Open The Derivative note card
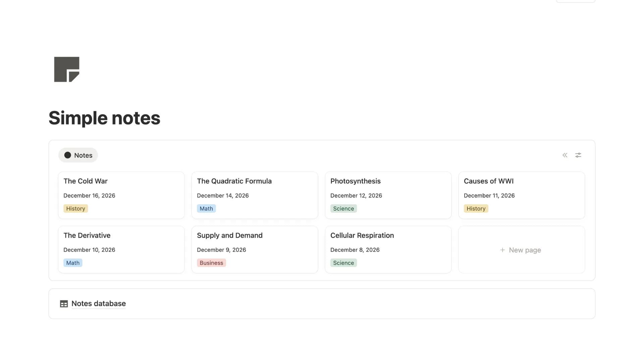This screenshot has height=362, width=644. 121,250
